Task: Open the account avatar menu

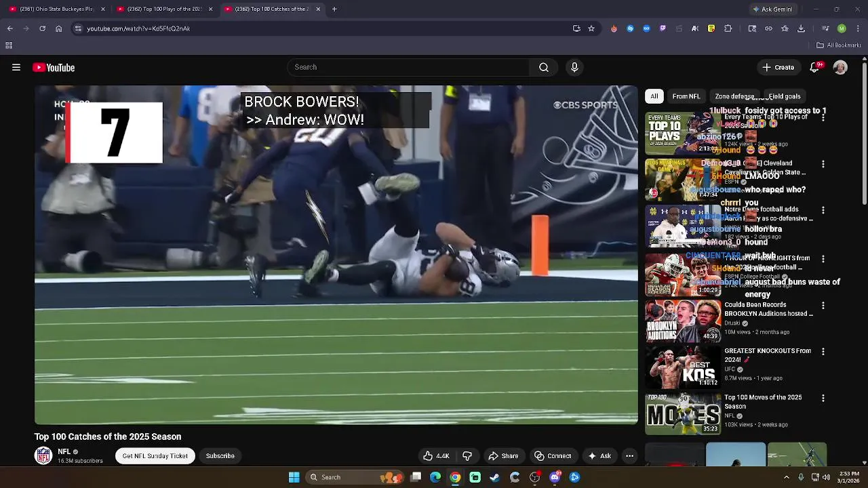Action: (x=840, y=67)
